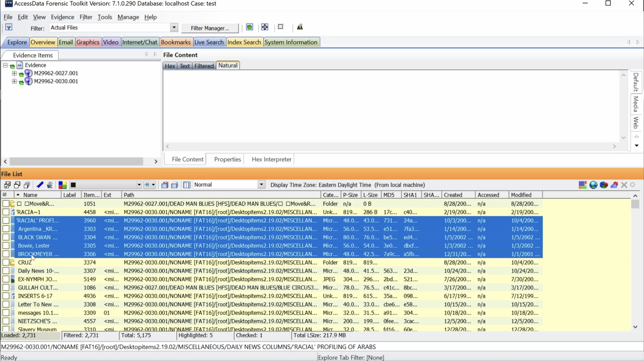This screenshot has height=361, width=644.
Task: Click the copy special sheets icon
Action: [175, 185]
